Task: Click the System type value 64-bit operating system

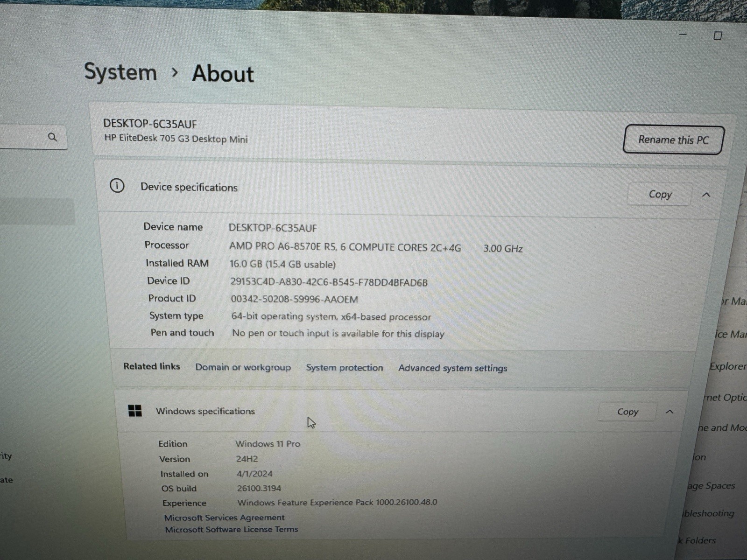Action: [x=331, y=316]
